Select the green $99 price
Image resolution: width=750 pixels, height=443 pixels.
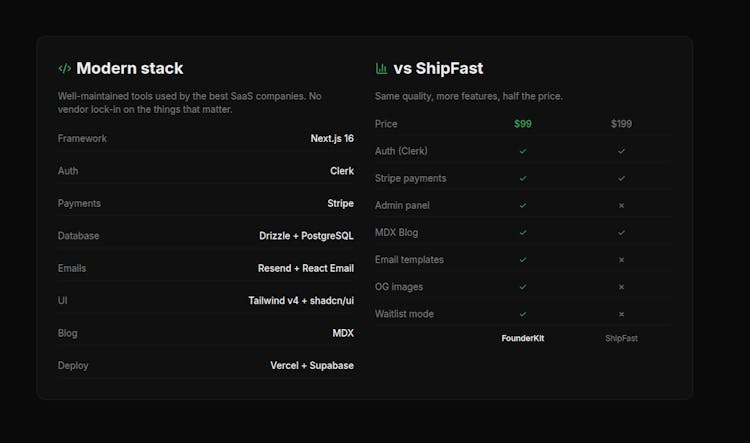[x=523, y=124]
